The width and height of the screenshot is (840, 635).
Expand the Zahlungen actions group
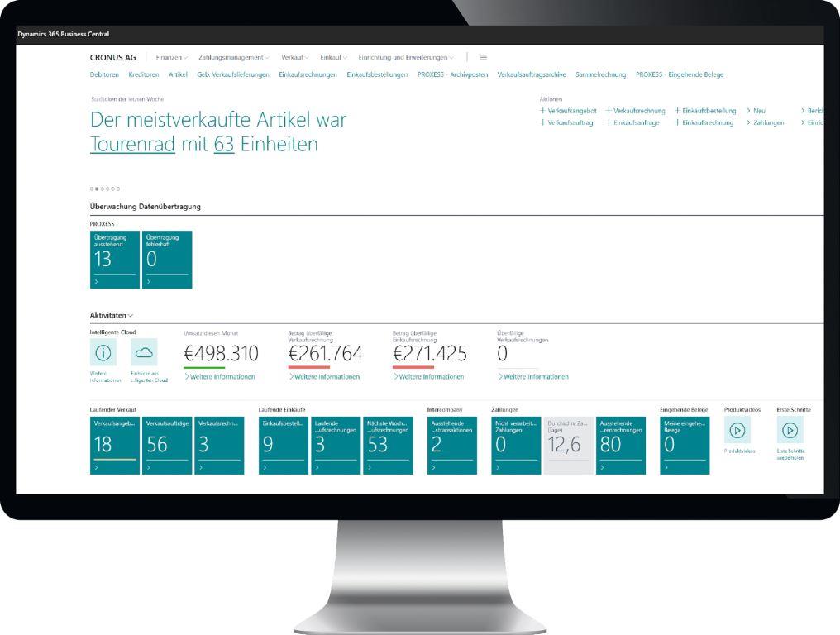pyautogui.click(x=765, y=122)
